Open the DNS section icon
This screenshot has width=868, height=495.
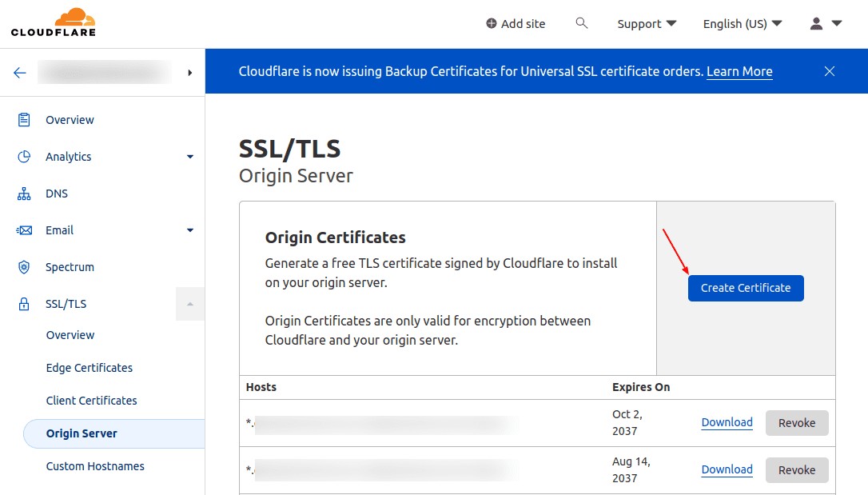click(x=25, y=193)
